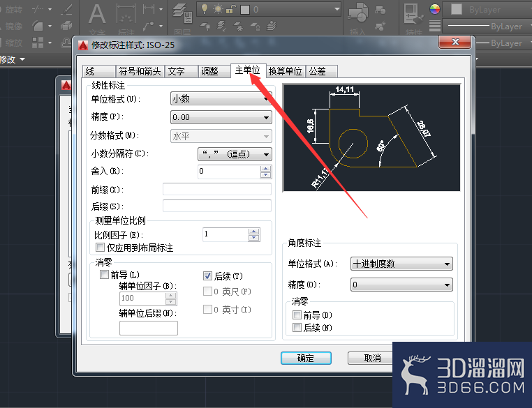The image size is (532, 408).
Task: Decrease the 比例因子(E) spinner value
Action: tap(254, 238)
